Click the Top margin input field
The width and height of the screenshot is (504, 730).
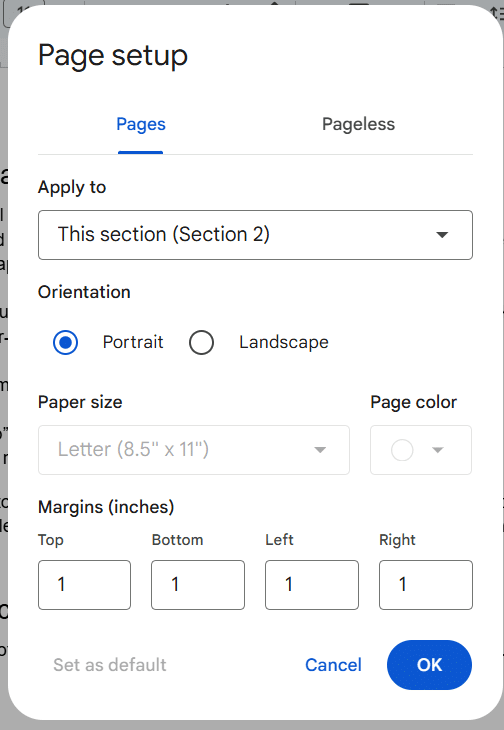pos(84,585)
